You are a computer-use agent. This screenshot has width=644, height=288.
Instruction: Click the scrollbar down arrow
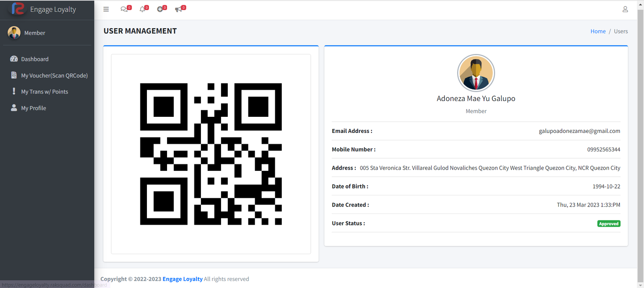[640, 285]
